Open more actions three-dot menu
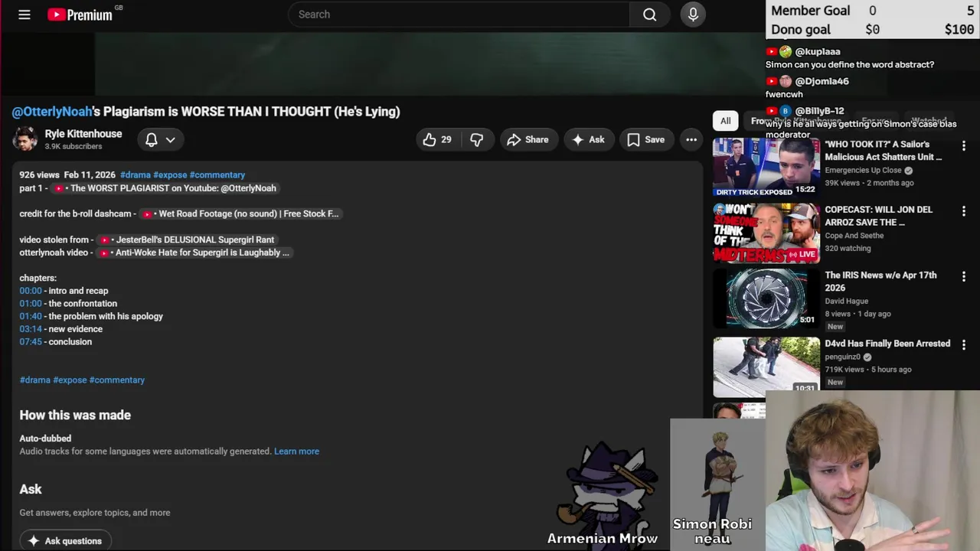 click(691, 139)
